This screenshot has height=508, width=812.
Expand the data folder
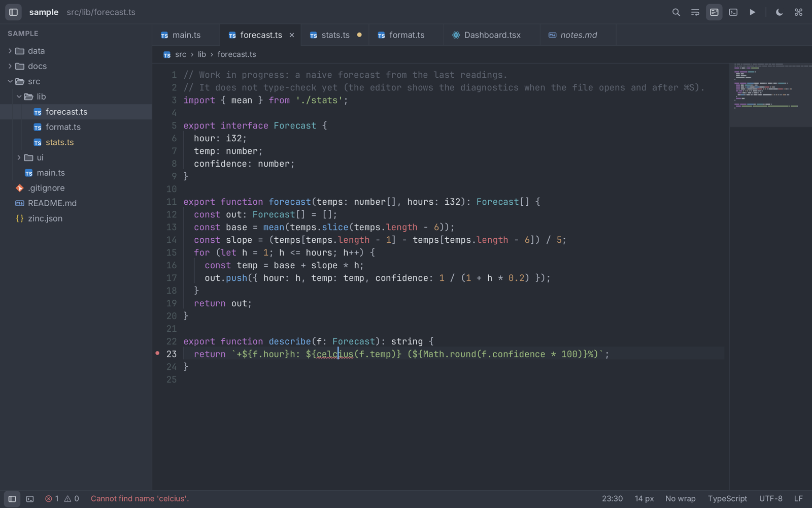tap(76, 51)
